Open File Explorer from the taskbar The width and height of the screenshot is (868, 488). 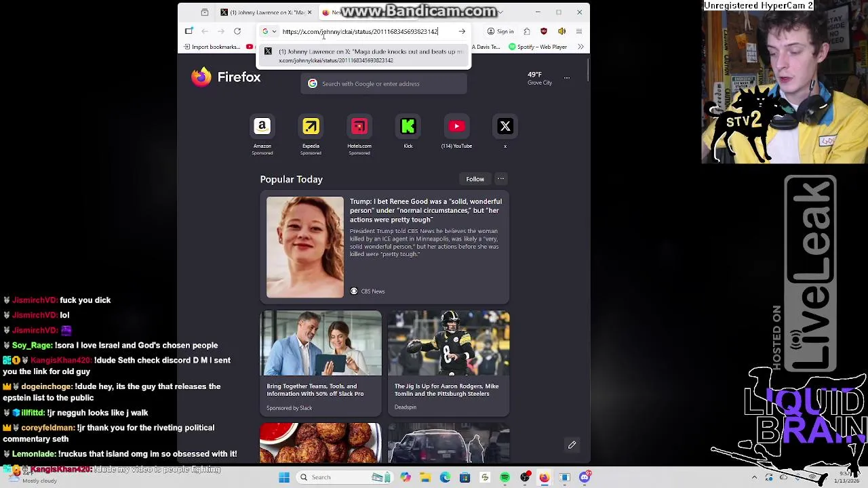click(x=425, y=477)
